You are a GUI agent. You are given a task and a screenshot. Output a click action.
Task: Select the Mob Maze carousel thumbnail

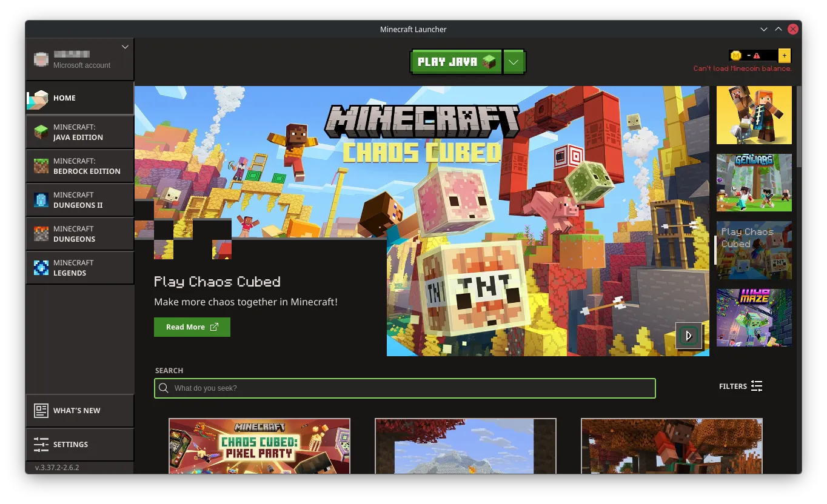[x=754, y=318]
